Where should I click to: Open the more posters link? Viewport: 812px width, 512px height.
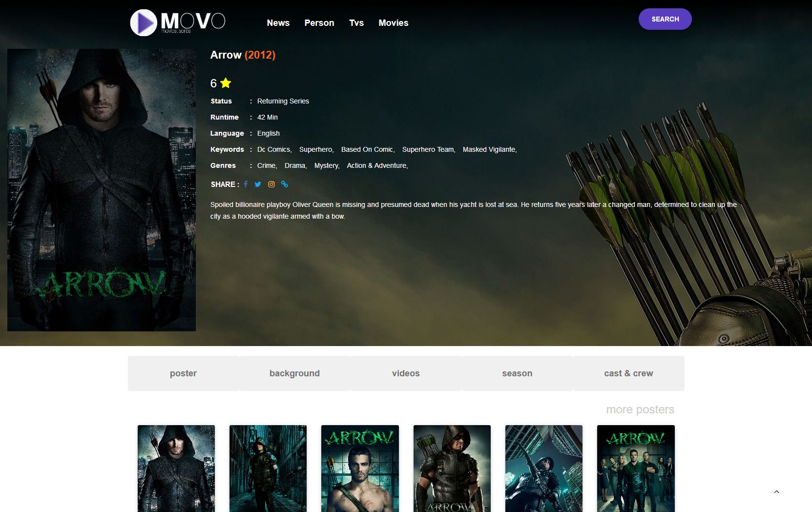[640, 410]
